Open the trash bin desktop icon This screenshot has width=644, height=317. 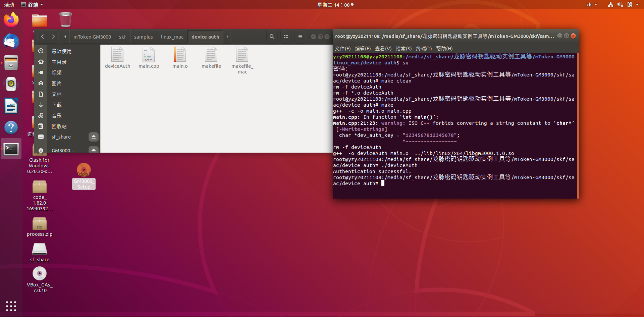tap(65, 19)
